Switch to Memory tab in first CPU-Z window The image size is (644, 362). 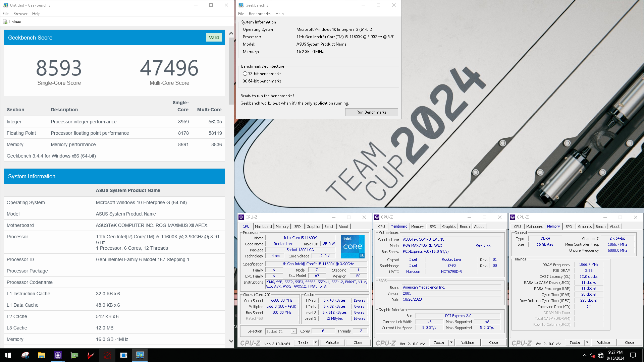tap(282, 227)
